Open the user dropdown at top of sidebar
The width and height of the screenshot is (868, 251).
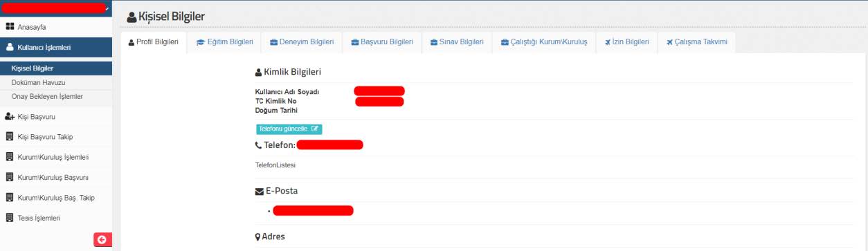pyautogui.click(x=55, y=8)
